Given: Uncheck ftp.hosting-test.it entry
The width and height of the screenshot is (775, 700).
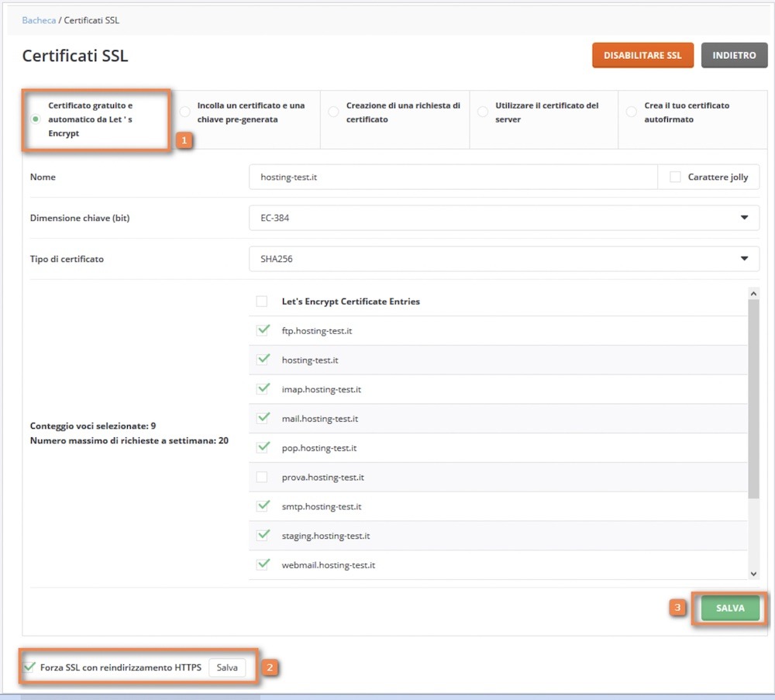Looking at the screenshot, I should pyautogui.click(x=263, y=331).
